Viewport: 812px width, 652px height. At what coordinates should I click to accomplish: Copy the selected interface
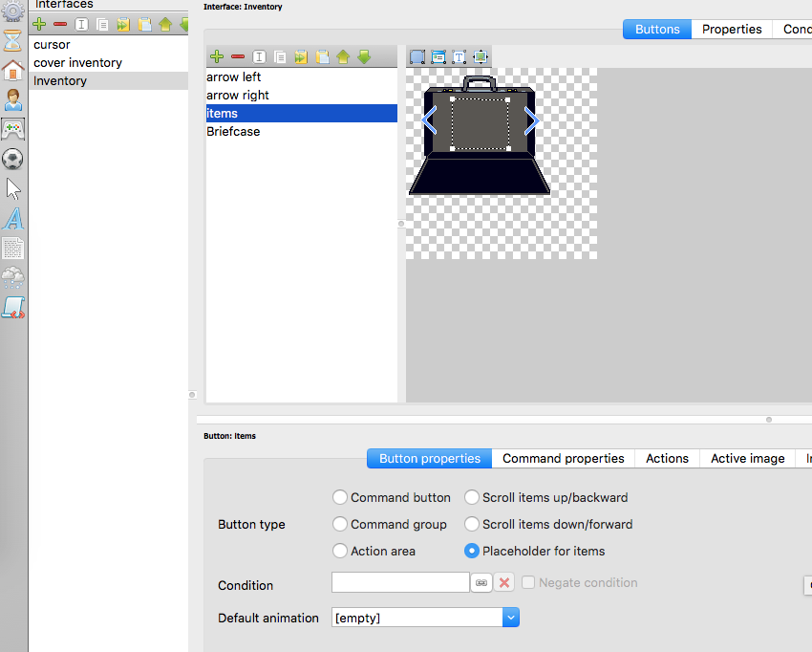102,24
